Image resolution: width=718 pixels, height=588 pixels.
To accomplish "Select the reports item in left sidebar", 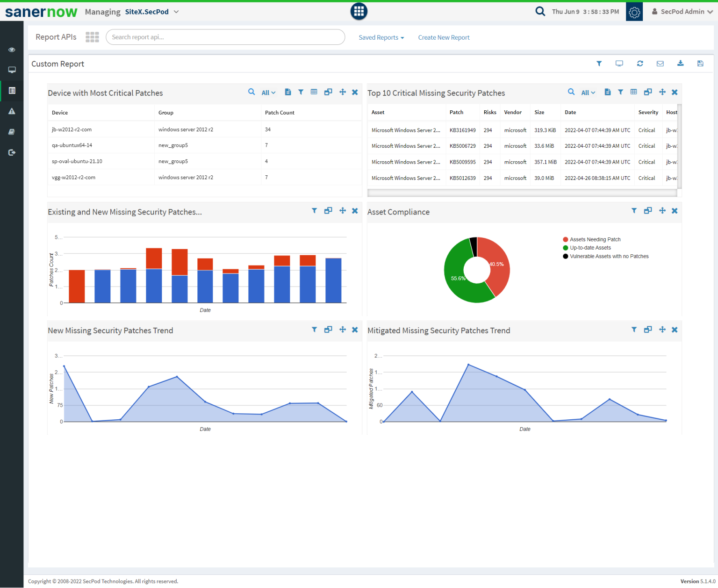I will 12,91.
